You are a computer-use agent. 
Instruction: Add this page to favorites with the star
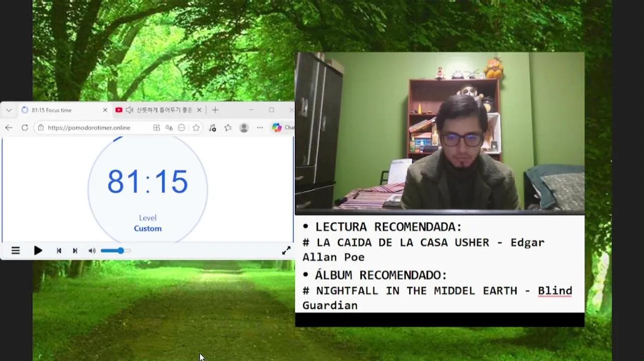pos(196,128)
